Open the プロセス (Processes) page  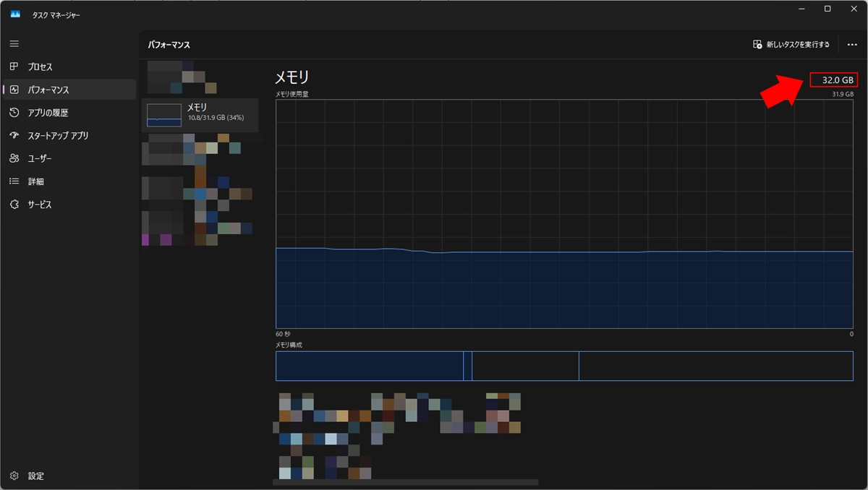coord(40,67)
